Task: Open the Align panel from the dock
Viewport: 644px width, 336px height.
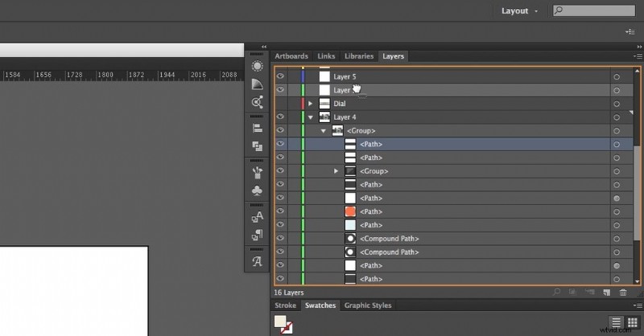Action: coord(257,129)
